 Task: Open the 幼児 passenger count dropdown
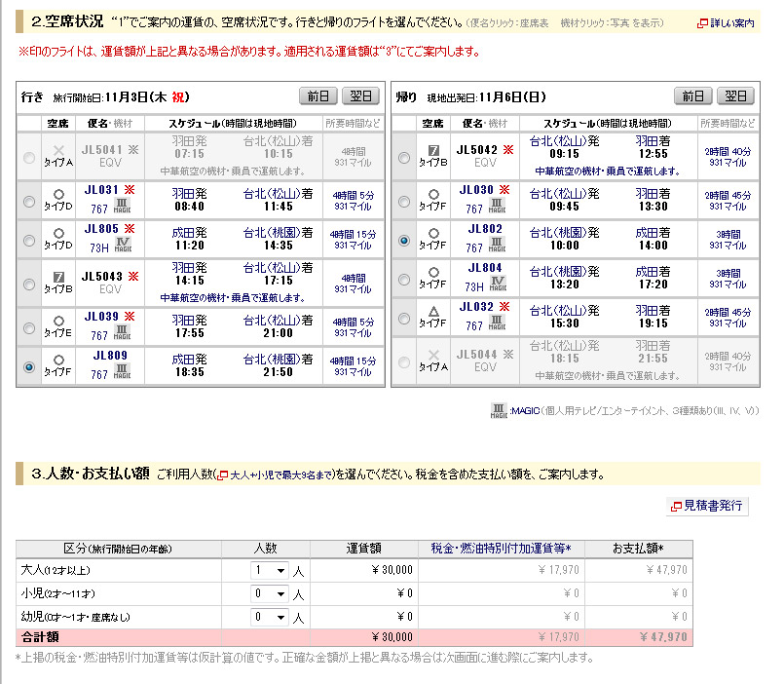click(x=270, y=617)
